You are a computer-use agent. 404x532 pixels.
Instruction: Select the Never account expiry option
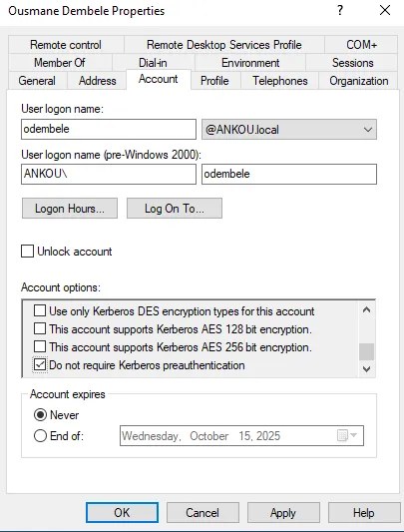pyautogui.click(x=40, y=415)
